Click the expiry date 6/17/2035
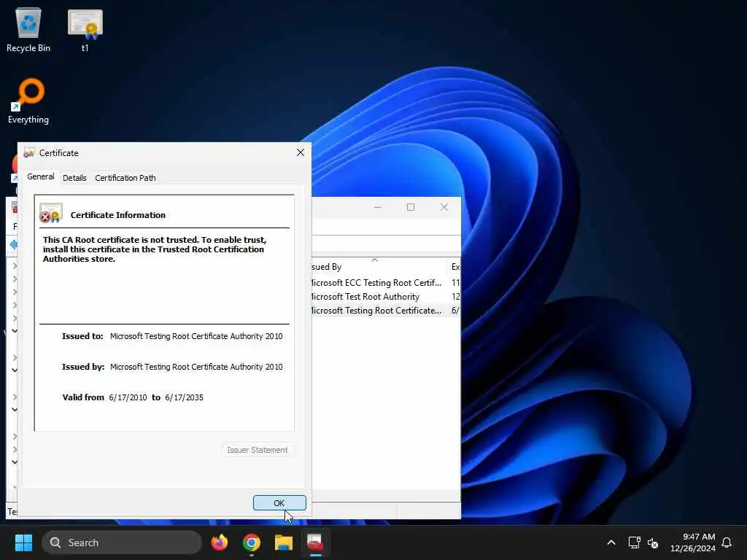The width and height of the screenshot is (747, 560). point(184,397)
